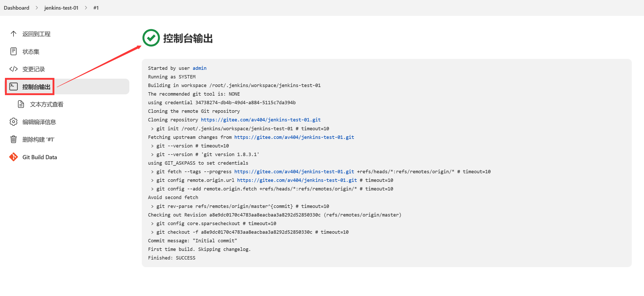Click the 状态集 document icon
This screenshot has height=296, width=644.
14,51
